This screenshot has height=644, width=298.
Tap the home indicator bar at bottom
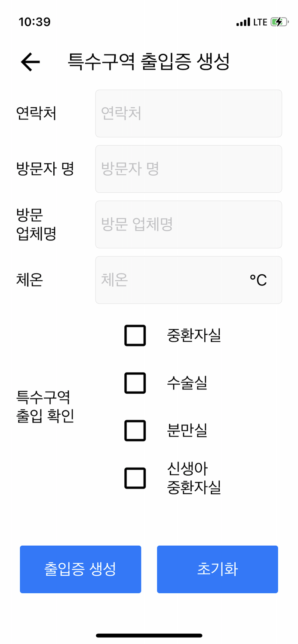click(x=149, y=635)
